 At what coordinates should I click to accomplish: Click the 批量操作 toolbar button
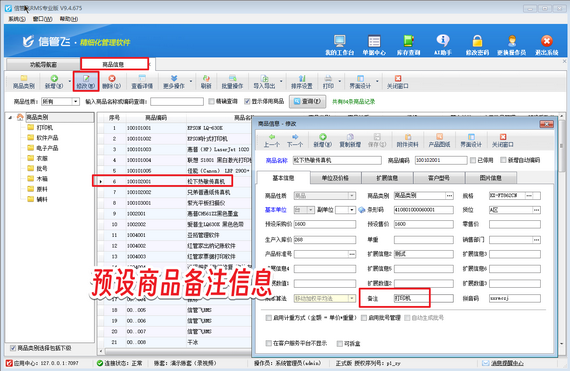pyautogui.click(x=232, y=82)
